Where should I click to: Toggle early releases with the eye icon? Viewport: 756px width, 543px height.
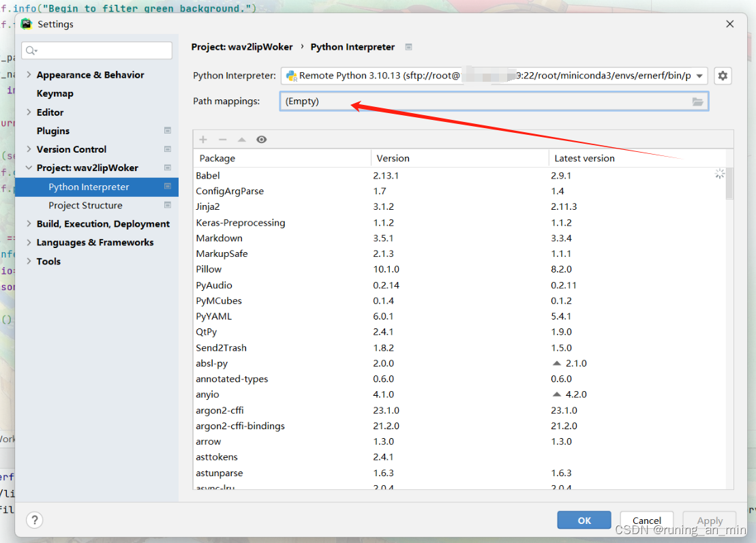point(261,139)
